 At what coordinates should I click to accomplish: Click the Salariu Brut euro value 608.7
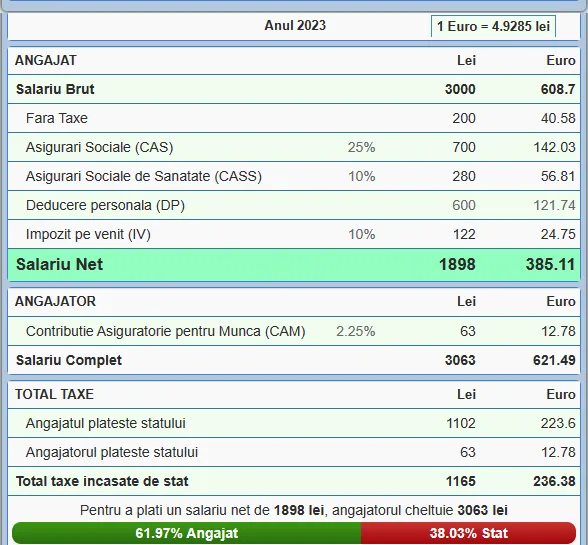[x=558, y=89]
